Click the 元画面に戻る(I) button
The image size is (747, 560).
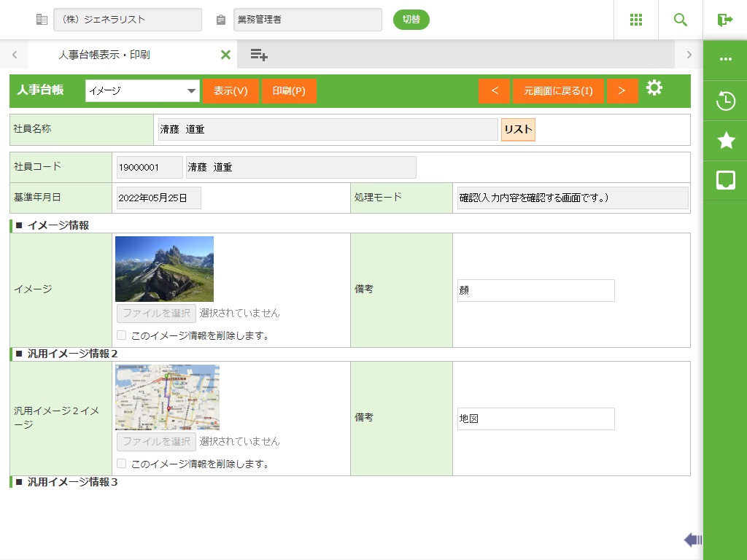pyautogui.click(x=558, y=91)
